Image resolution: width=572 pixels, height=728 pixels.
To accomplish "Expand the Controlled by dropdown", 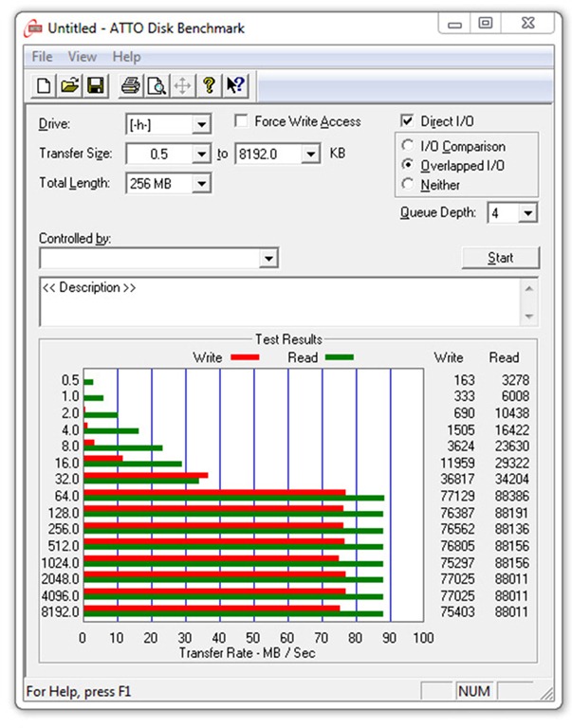I will pos(268,258).
